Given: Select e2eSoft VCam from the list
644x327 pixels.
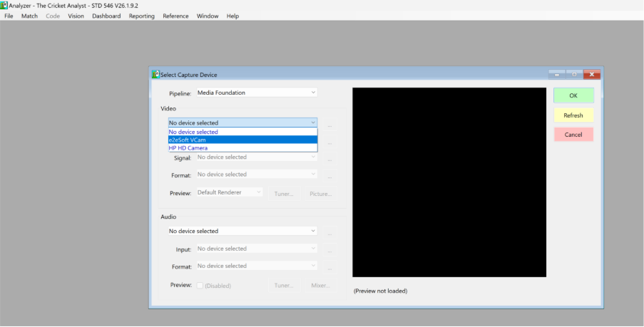Looking at the screenshot, I should 242,140.
